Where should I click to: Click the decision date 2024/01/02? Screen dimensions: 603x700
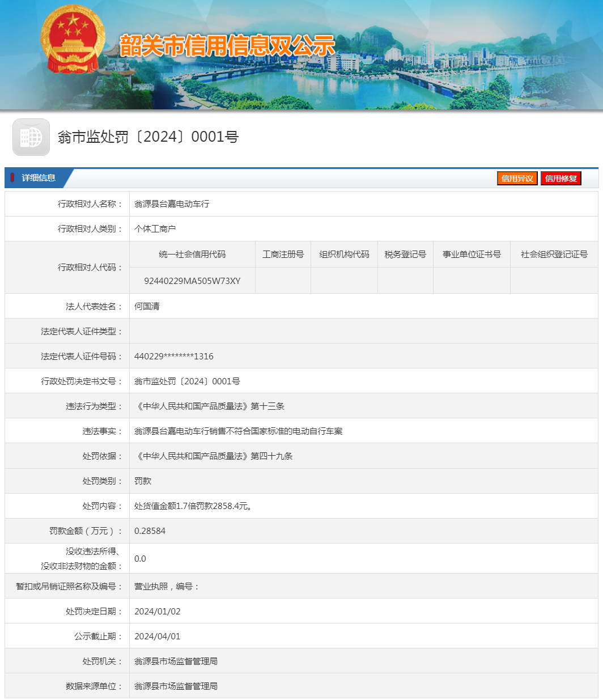157,612
